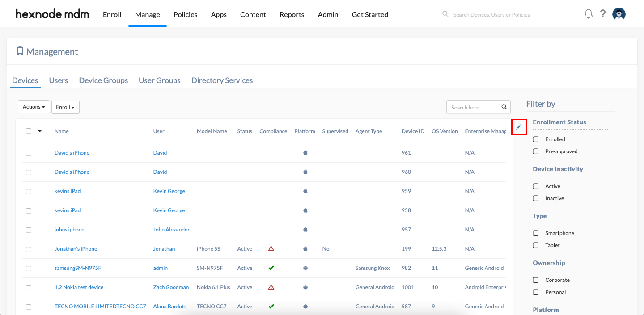This screenshot has height=315, width=644.
Task: Switch to the Device Groups tab
Action: point(104,80)
